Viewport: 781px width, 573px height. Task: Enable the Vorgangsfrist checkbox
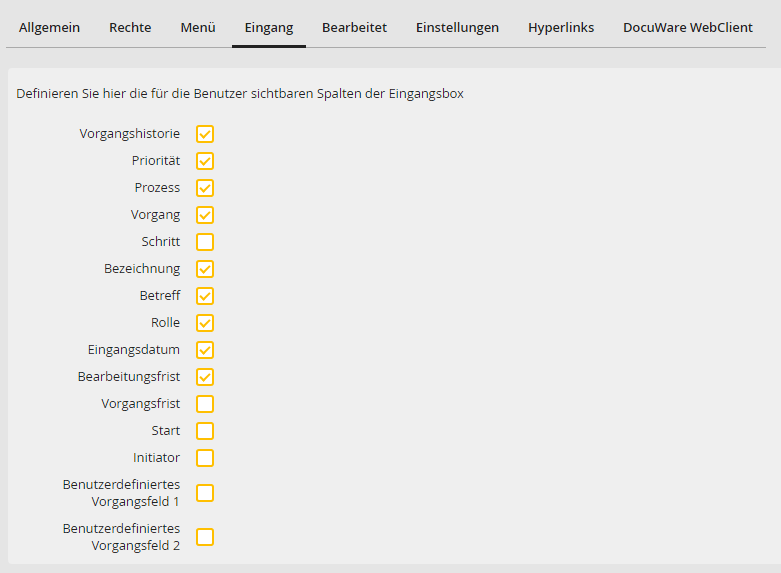click(205, 404)
